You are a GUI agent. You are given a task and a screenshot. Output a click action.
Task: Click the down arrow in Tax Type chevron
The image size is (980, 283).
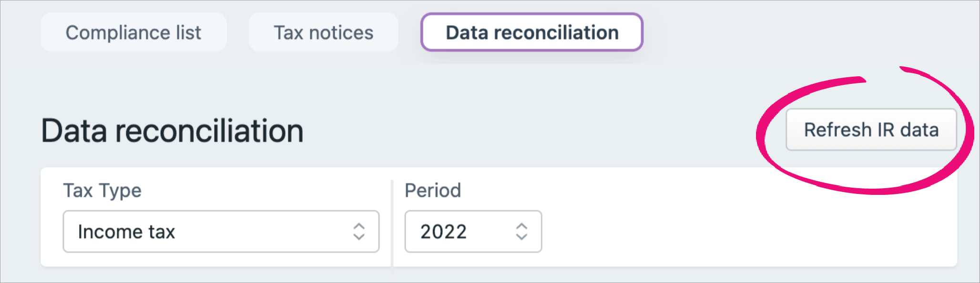click(359, 237)
